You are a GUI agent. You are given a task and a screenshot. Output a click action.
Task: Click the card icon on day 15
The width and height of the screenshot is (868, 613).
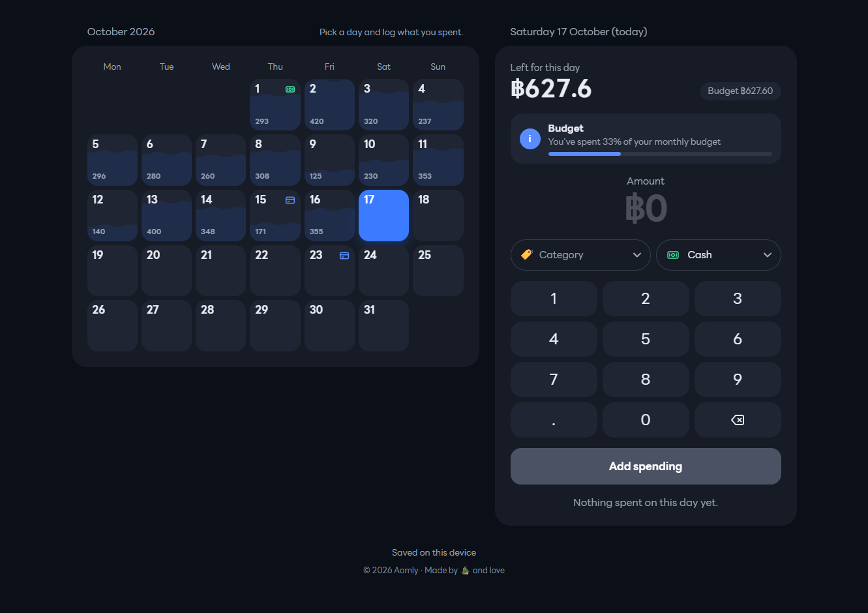tap(290, 200)
